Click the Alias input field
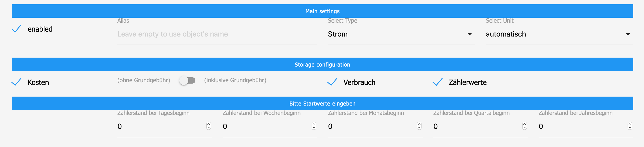 click(x=217, y=34)
